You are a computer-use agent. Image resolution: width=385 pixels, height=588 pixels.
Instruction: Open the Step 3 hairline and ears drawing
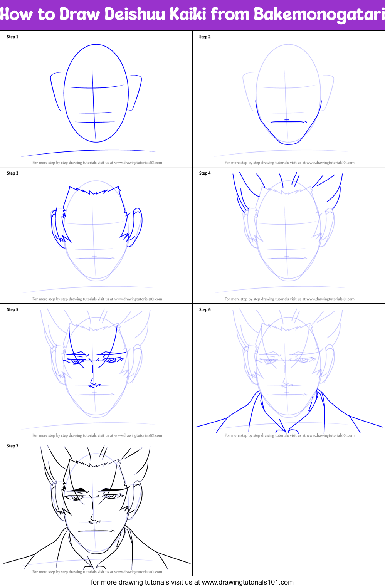(96, 231)
